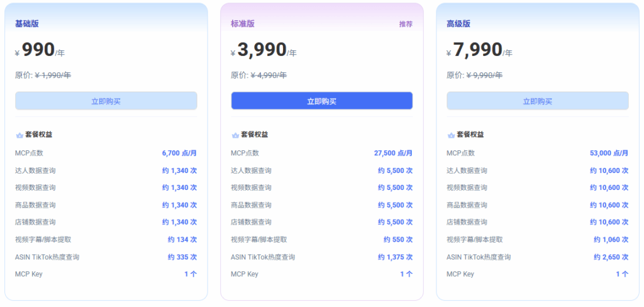Click original price ¥1,990/年
644x307 pixels.
tap(53, 75)
